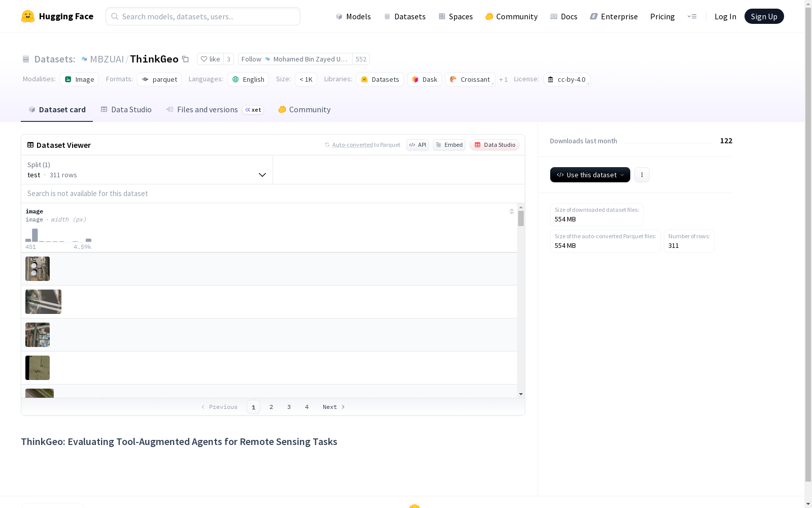Viewport: 812px width, 508px height.
Task: Open Enterprise in top navigation
Action: coord(614,16)
